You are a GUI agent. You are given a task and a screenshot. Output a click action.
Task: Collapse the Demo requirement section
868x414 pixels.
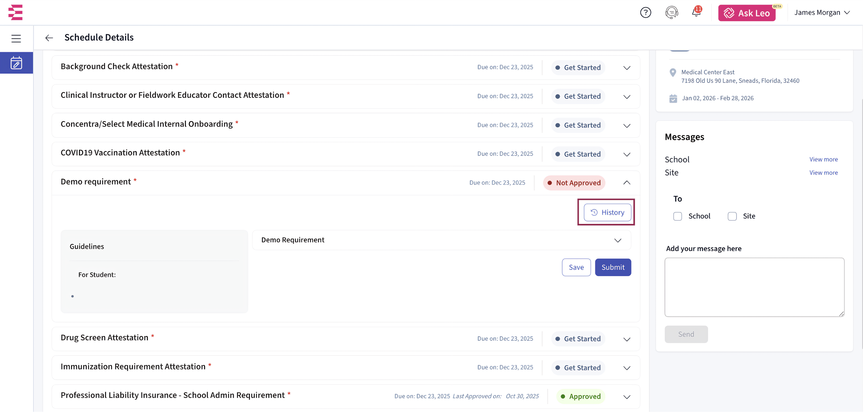(626, 183)
